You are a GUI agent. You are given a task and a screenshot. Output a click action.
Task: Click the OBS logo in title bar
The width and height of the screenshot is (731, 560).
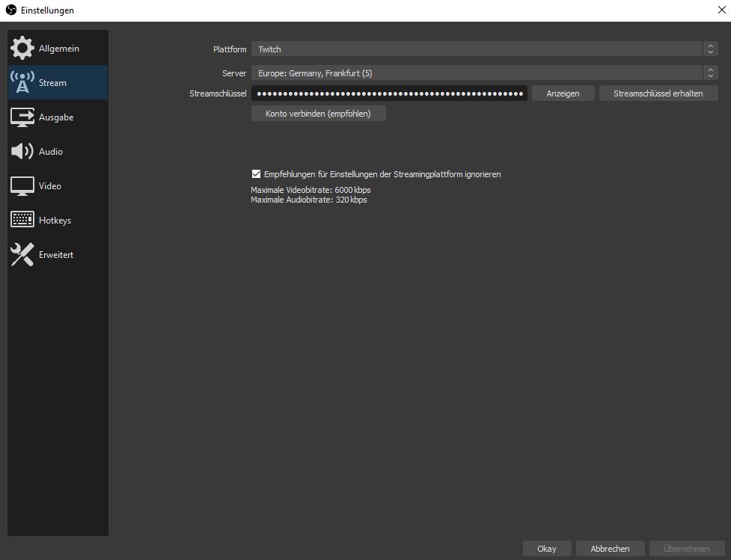[11, 10]
